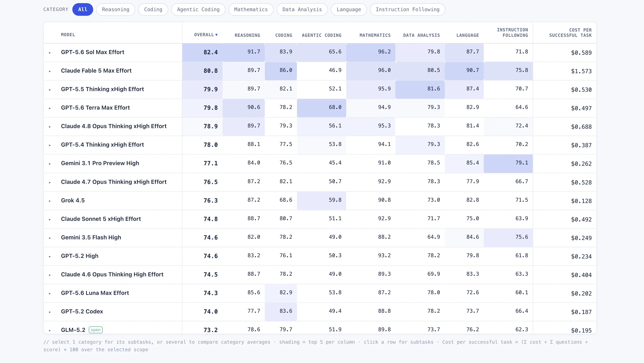Expand the Claude 4.6 Opus Thinking row
644x363 pixels.
pyautogui.click(x=50, y=275)
